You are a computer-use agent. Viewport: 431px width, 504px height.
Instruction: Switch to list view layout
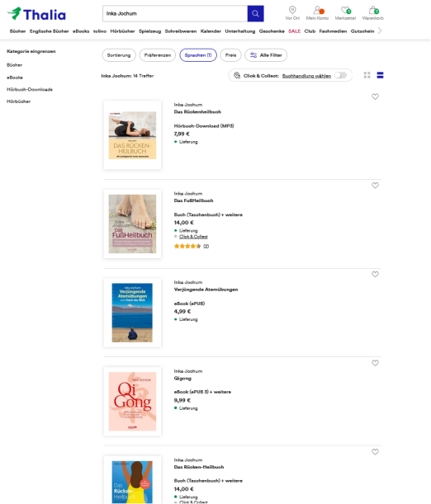coord(380,75)
